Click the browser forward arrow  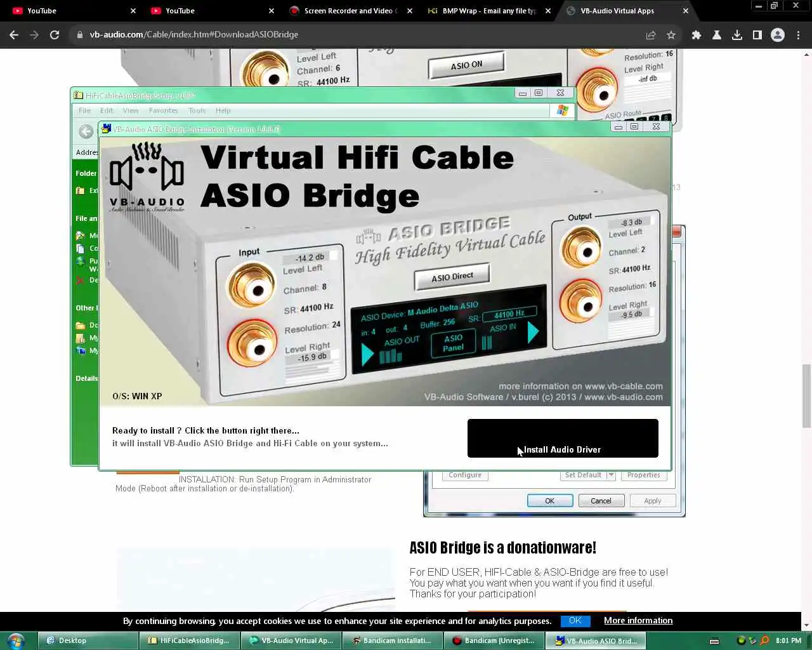[34, 35]
